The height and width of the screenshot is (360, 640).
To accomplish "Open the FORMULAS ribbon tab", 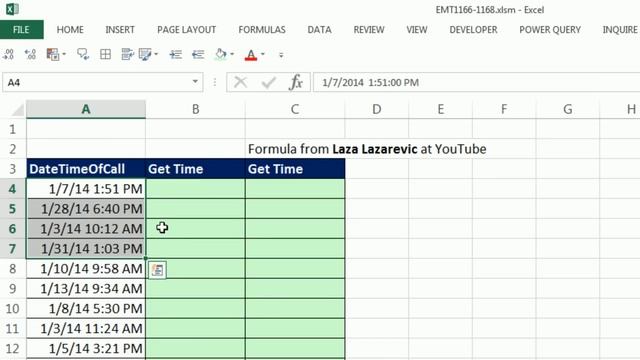I will point(262,30).
